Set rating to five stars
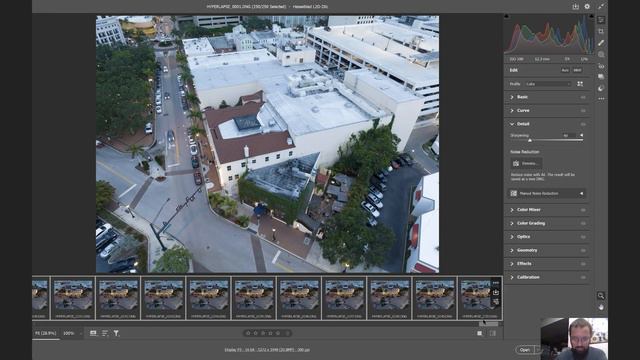Screen dimensions: 640x360 [x=278, y=333]
